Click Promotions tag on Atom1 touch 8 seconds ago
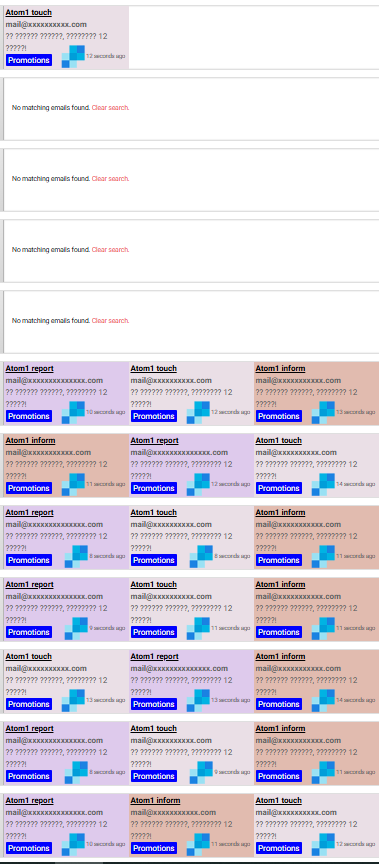The height and width of the screenshot is (864, 379). click(154, 560)
